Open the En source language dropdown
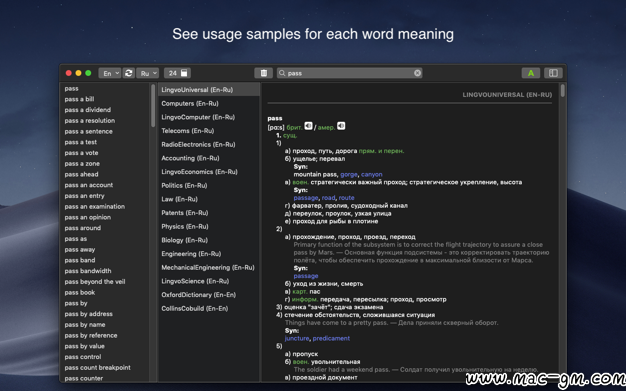This screenshot has height=391, width=626. (x=109, y=73)
